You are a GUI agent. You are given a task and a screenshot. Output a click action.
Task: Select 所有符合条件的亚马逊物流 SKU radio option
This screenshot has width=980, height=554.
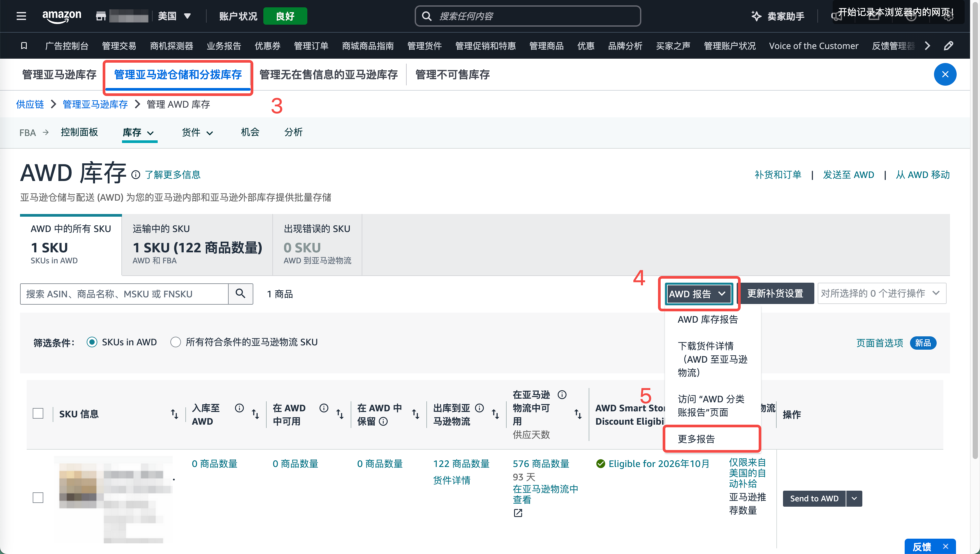coord(175,342)
